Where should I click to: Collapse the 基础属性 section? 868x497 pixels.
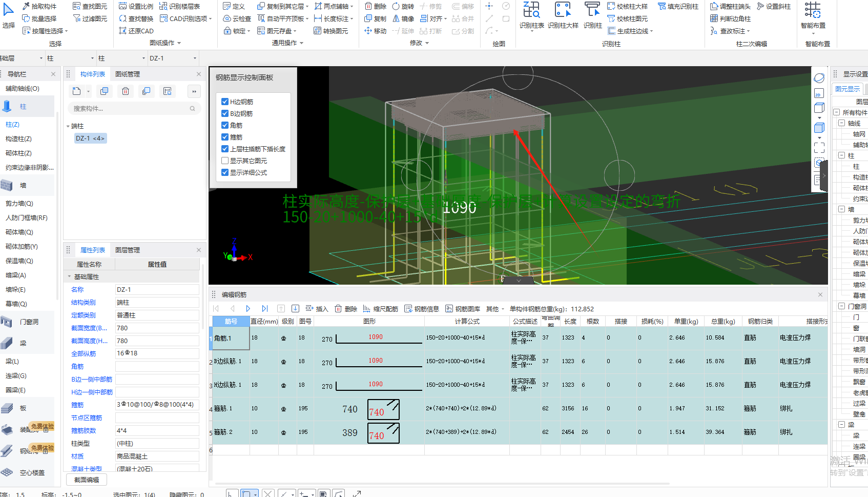[x=70, y=276]
